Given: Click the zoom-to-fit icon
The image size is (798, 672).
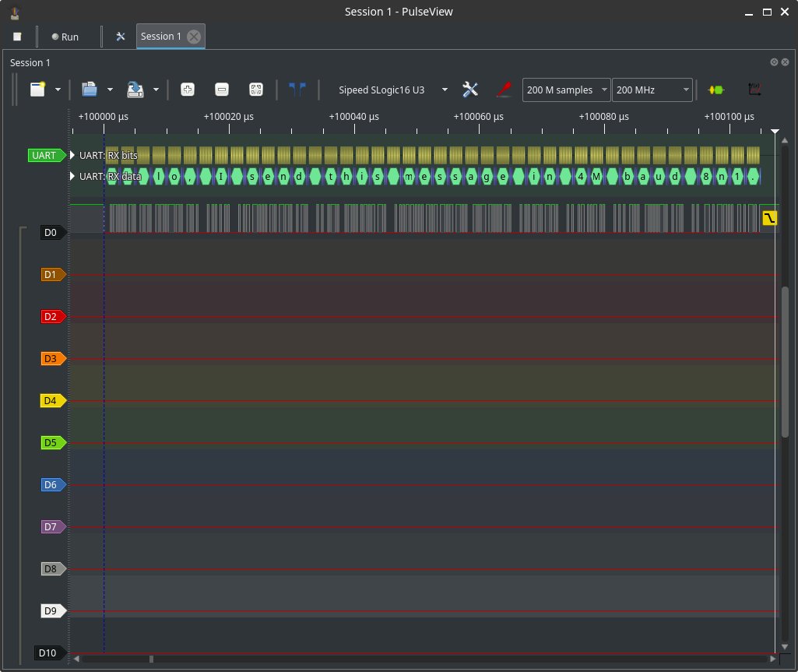Looking at the screenshot, I should pos(255,90).
